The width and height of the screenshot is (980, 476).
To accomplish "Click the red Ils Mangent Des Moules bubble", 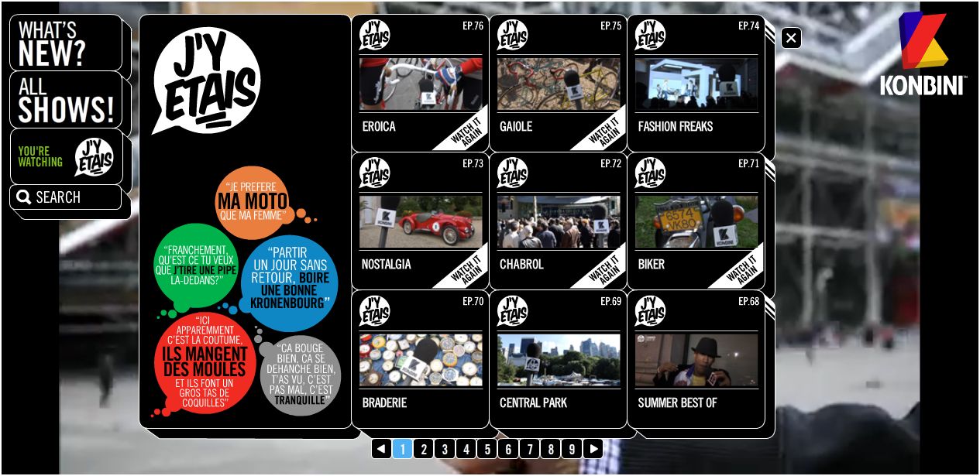I will pos(205,363).
